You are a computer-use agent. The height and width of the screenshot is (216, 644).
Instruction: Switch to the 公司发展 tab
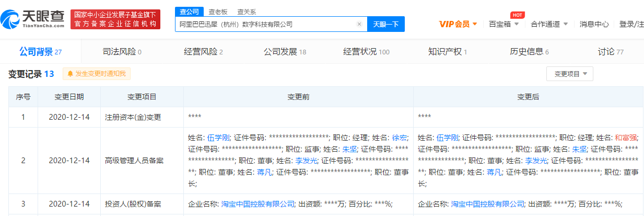[285, 52]
